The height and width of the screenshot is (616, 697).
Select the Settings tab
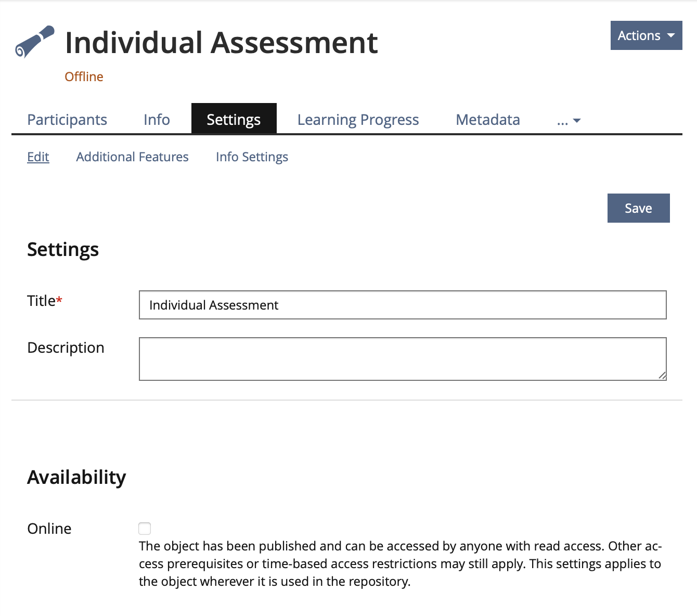pyautogui.click(x=234, y=120)
